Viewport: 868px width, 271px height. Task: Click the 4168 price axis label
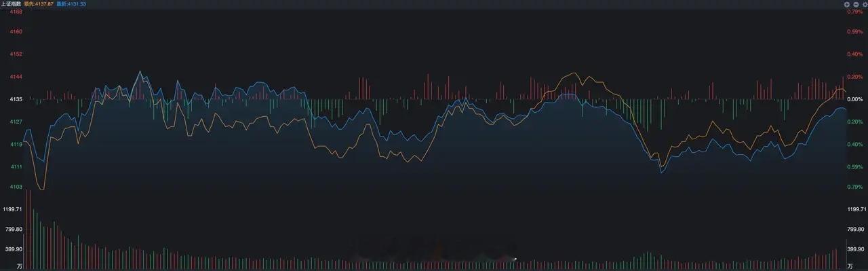[x=16, y=11]
